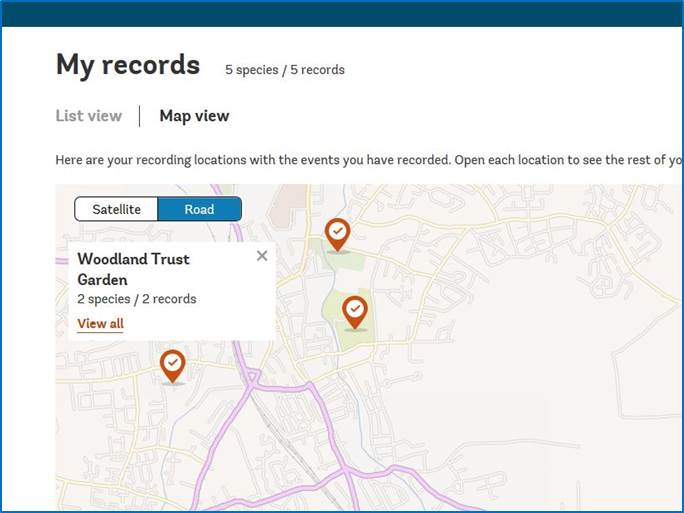Select the northernmost location pin on the map
Screen dimensions: 684x513
pyautogui.click(x=338, y=233)
